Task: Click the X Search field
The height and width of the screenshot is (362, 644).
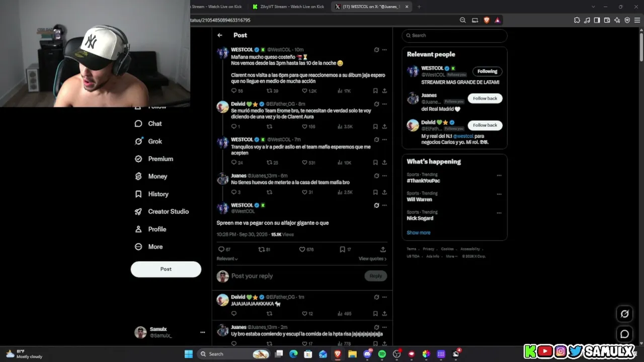Action: click(455, 36)
